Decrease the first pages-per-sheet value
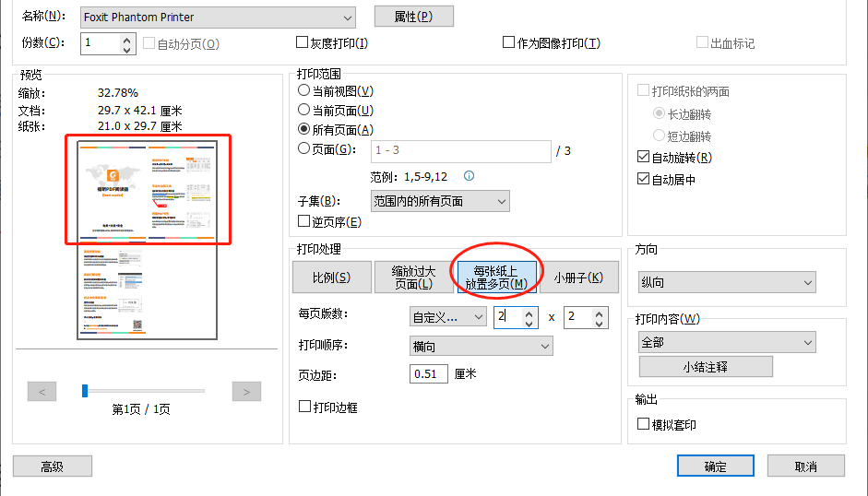The width and height of the screenshot is (868, 496). pos(529,323)
